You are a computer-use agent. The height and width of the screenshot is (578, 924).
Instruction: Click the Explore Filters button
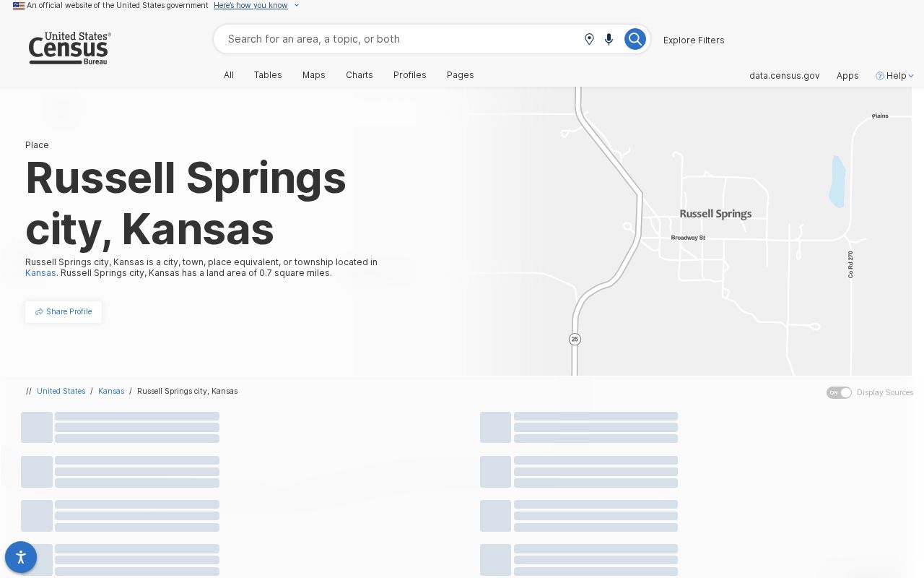click(694, 40)
